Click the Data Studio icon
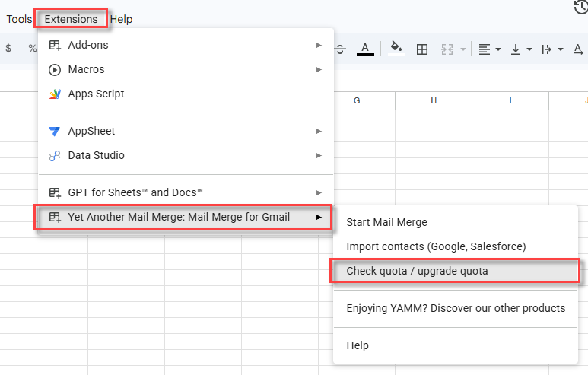 tap(55, 156)
